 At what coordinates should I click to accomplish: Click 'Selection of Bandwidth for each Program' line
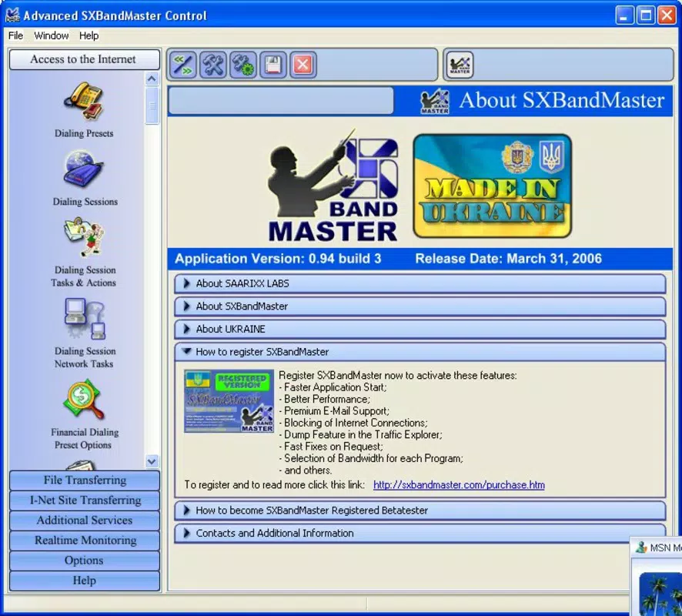coord(371,458)
